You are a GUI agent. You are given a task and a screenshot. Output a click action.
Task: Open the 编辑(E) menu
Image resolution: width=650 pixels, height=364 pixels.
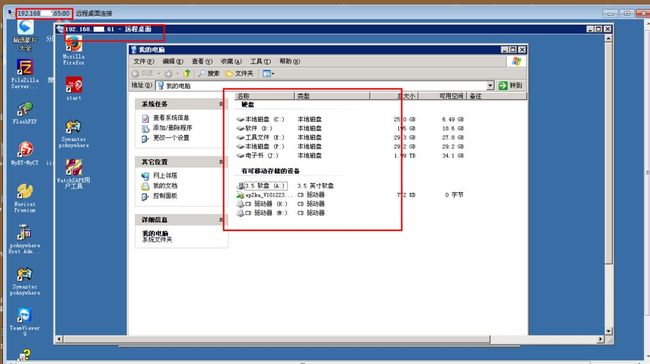[x=172, y=61]
